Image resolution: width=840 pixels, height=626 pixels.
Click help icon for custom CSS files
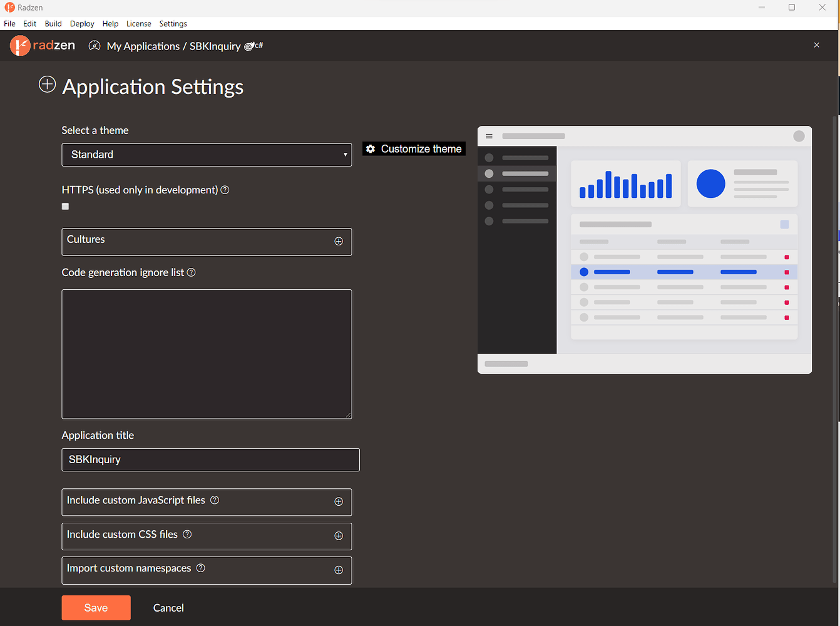pos(187,534)
